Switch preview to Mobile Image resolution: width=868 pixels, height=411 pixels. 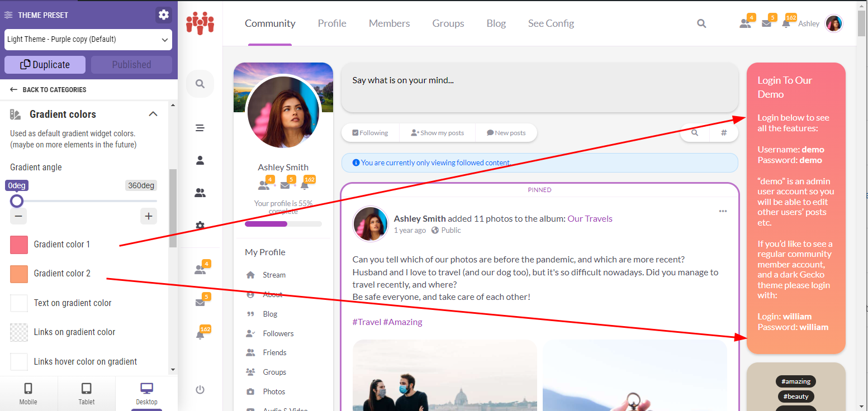tap(29, 394)
